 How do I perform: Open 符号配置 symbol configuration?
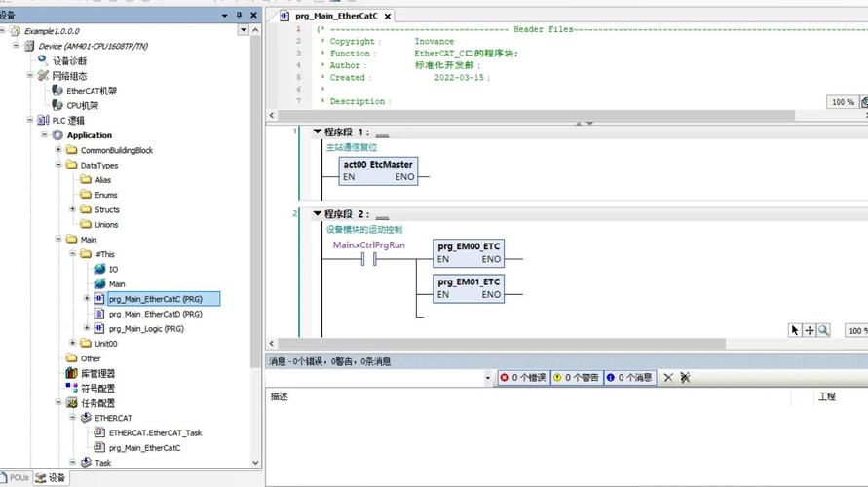tap(96, 388)
